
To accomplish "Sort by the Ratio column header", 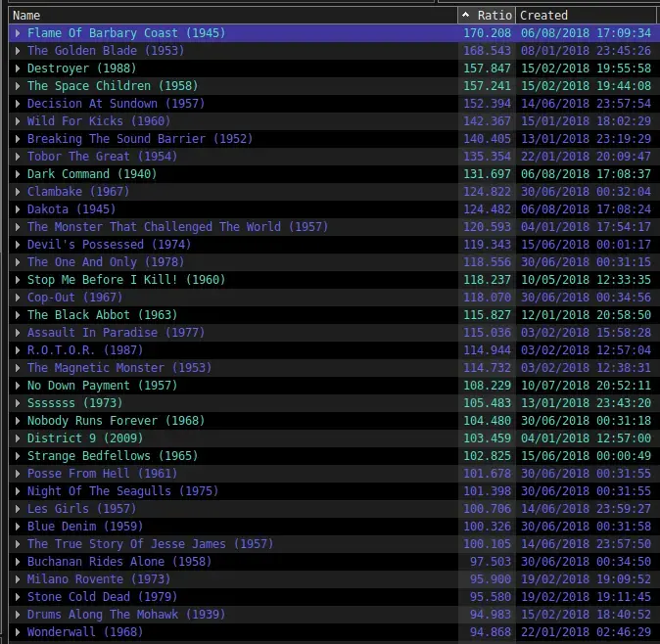I will 494,16.
